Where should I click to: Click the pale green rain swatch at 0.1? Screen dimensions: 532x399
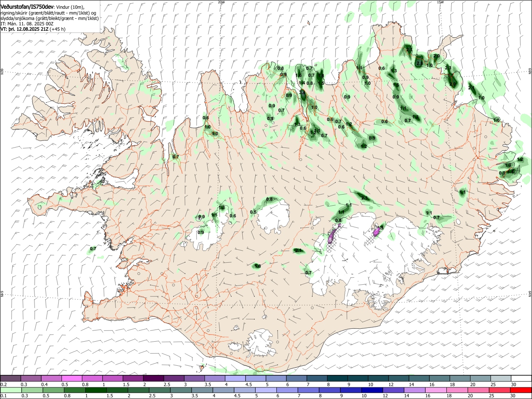click(x=11, y=390)
